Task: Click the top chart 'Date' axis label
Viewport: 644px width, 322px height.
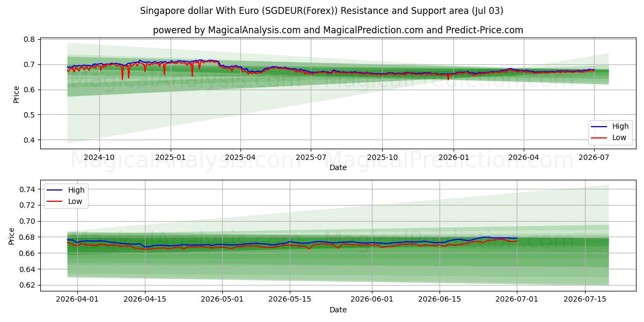Action: pos(338,167)
